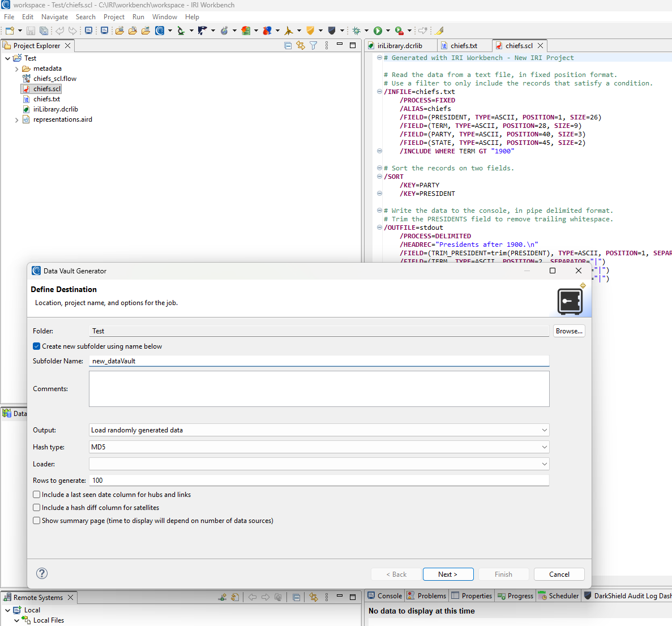Select chiefs.txt file in Project Explorer tree
This screenshot has height=626, width=672.
pyautogui.click(x=47, y=99)
